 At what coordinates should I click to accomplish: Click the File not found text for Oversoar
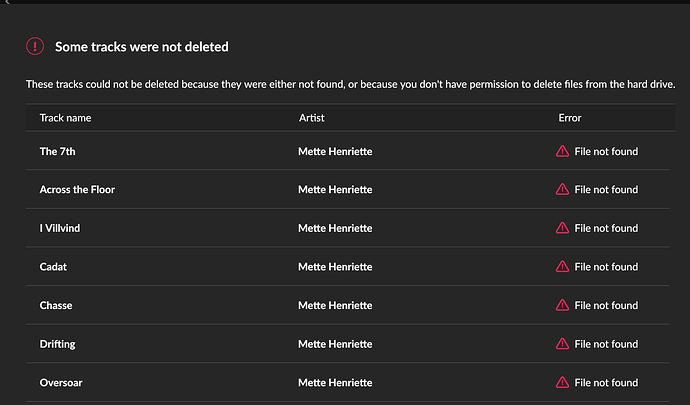[606, 383]
